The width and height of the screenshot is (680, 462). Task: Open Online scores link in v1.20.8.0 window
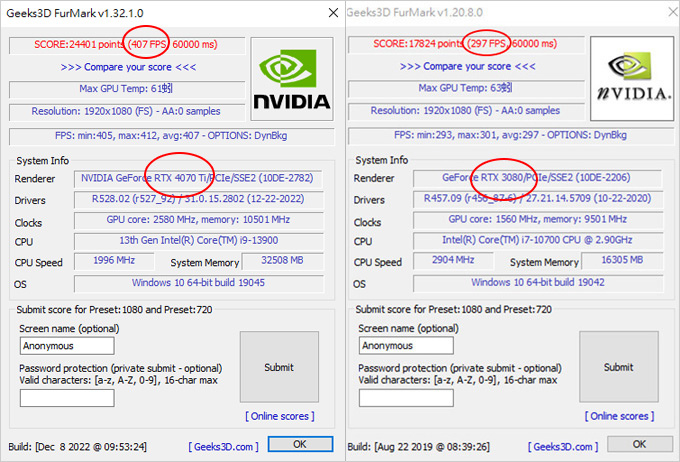619,416
